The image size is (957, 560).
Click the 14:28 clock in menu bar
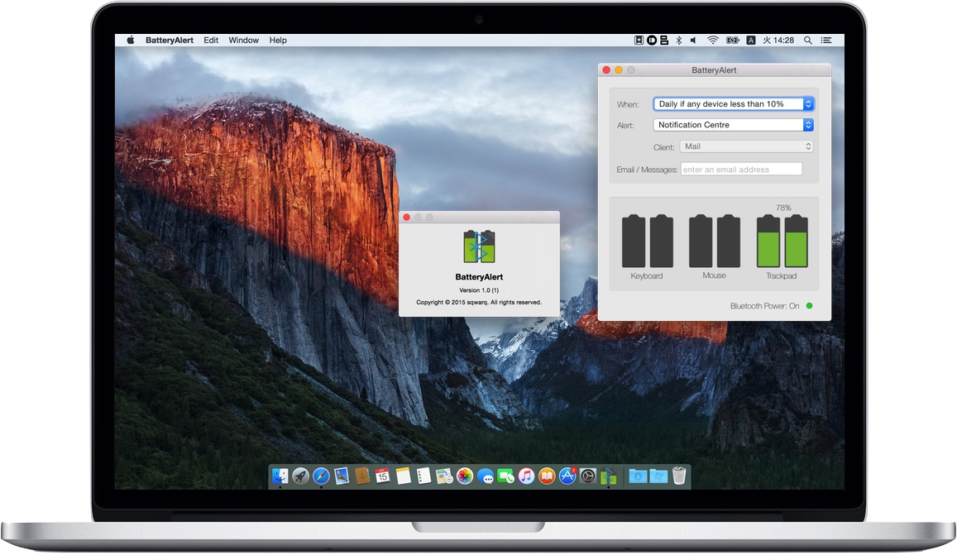pos(783,41)
